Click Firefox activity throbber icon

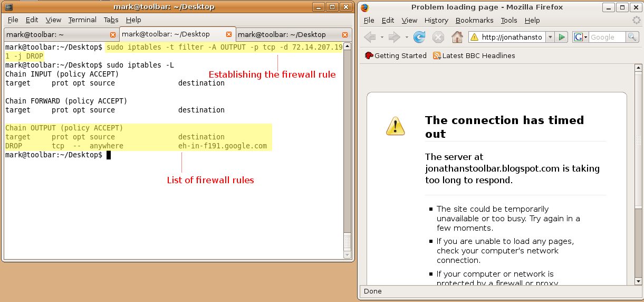coord(636,20)
